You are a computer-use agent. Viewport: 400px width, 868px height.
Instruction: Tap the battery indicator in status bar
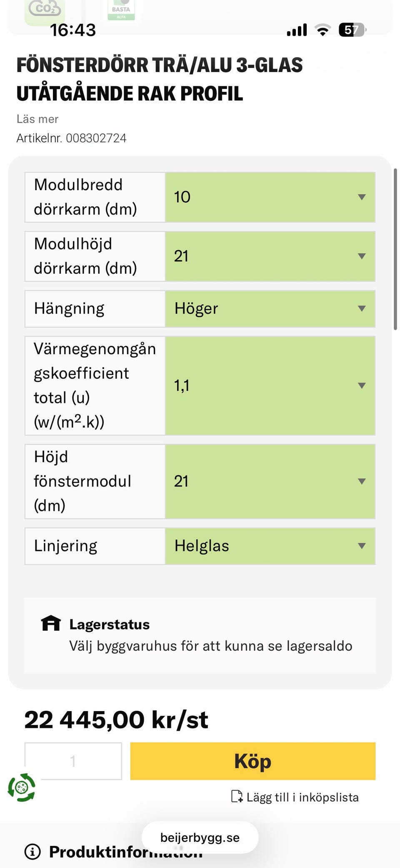(x=352, y=30)
